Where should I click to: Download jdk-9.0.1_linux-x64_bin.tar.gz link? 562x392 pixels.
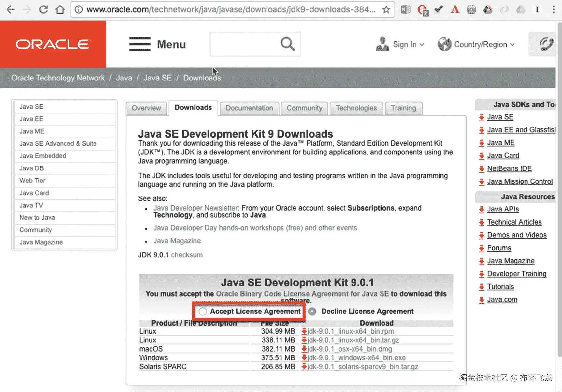pos(353,340)
